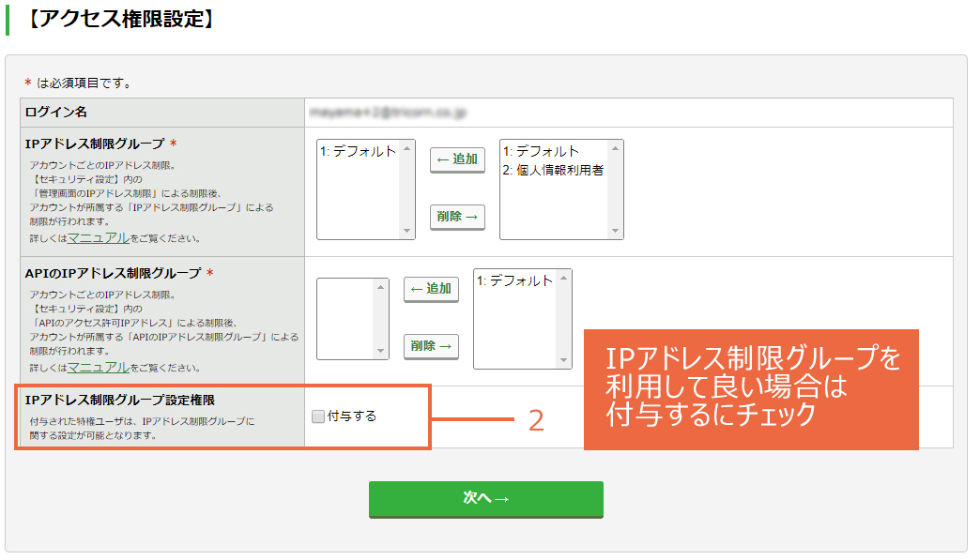Screen dimensions: 980x560
Task: Click down arrow of left IP group list scrollbar
Action: point(406,231)
